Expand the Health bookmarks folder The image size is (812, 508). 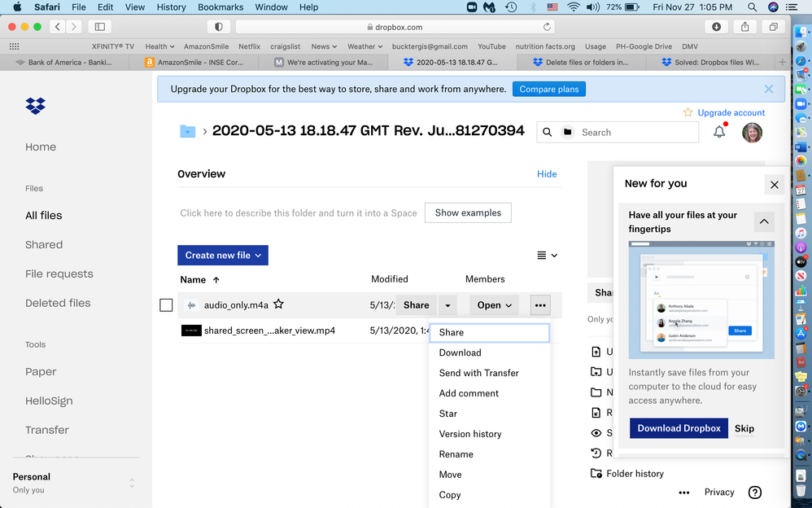pos(159,46)
